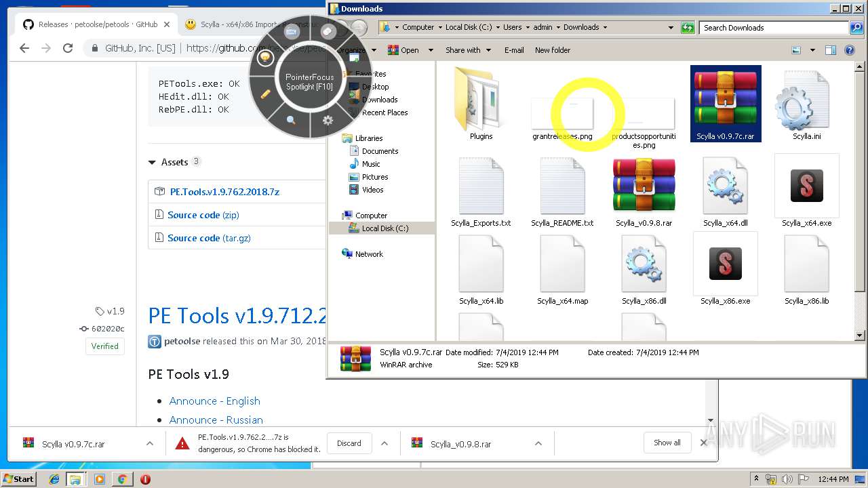Select Scylla_x86.dll file
Viewport: 868px width, 488px height.
pyautogui.click(x=644, y=270)
